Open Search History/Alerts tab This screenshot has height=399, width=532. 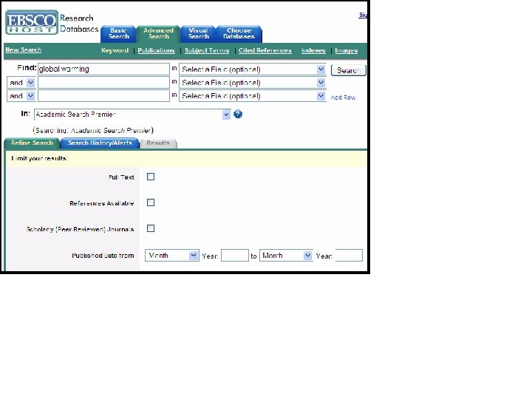coord(100,143)
